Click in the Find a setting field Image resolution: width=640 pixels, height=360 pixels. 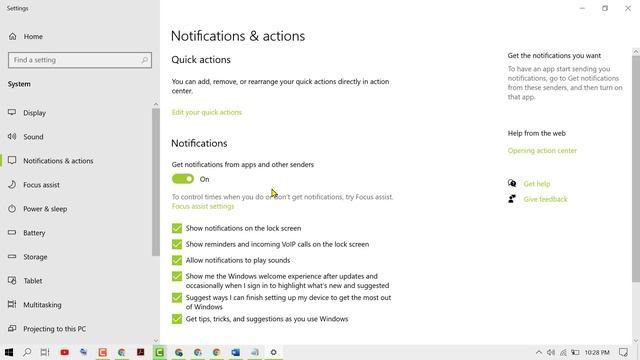[x=80, y=60]
